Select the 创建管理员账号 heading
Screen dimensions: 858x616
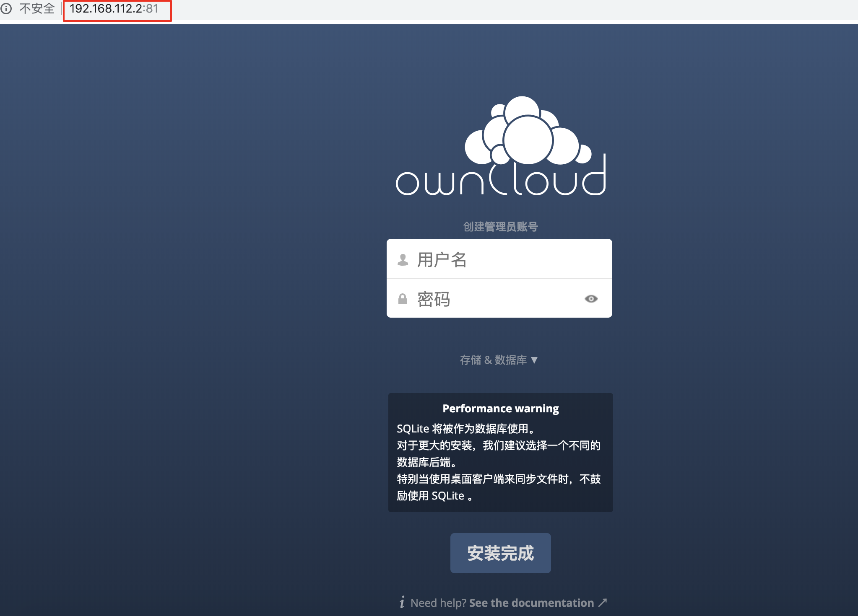click(500, 226)
